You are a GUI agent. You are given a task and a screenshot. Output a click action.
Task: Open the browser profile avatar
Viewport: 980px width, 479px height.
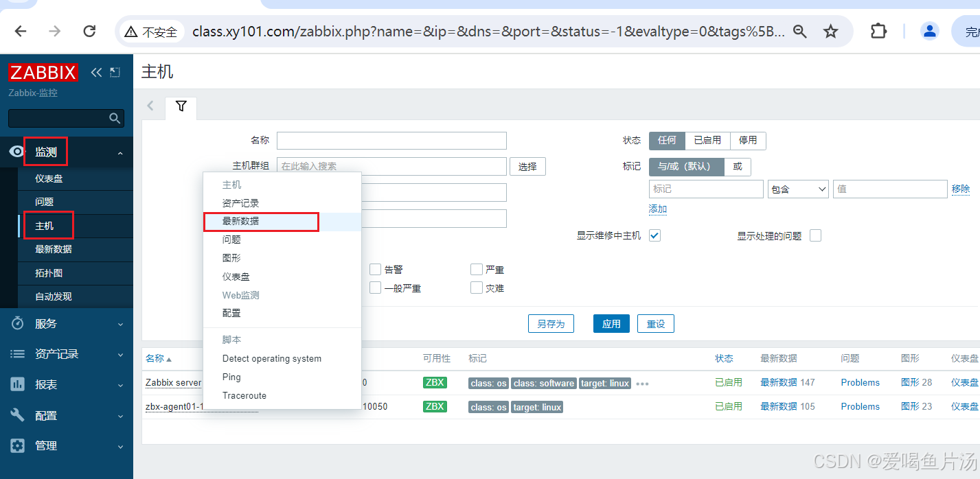coord(930,31)
